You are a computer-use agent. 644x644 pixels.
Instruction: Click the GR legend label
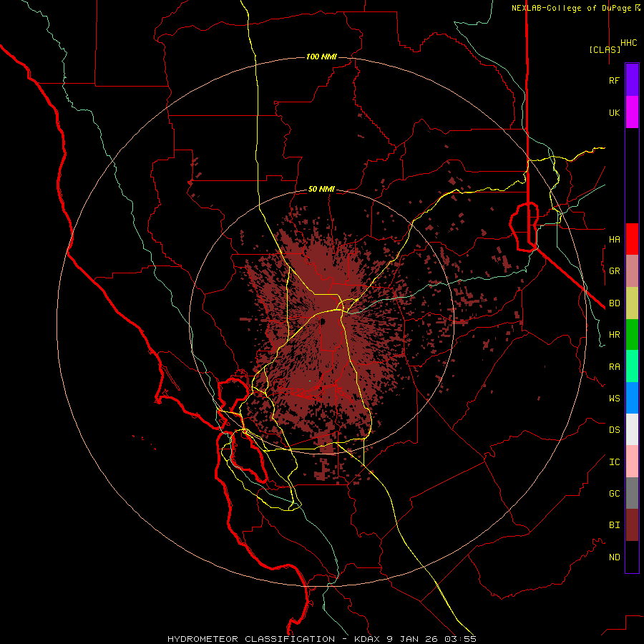tap(615, 271)
